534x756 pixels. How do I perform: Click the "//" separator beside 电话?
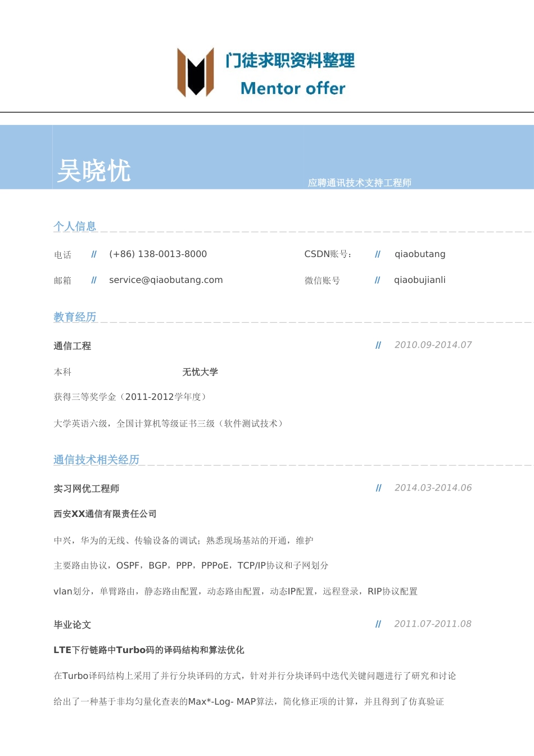point(93,254)
